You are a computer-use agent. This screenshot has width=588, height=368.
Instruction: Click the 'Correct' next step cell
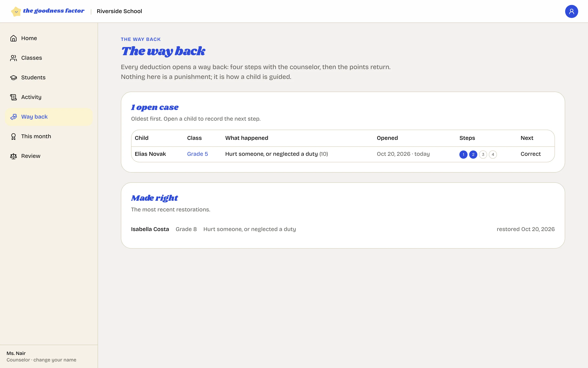click(x=530, y=154)
